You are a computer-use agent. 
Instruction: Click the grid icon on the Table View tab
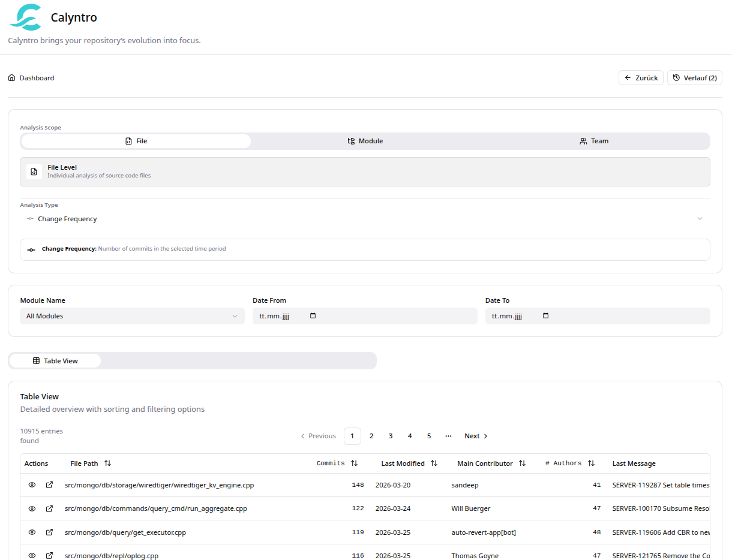(x=37, y=360)
